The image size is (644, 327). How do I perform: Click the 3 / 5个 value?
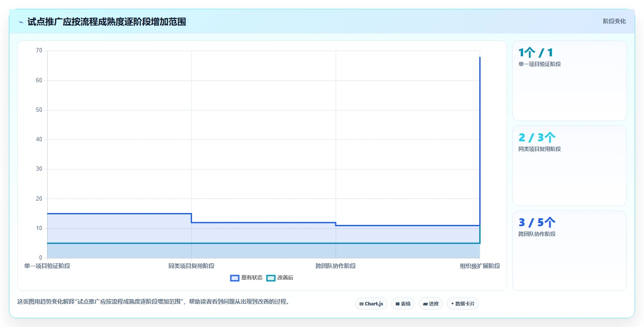click(x=537, y=223)
